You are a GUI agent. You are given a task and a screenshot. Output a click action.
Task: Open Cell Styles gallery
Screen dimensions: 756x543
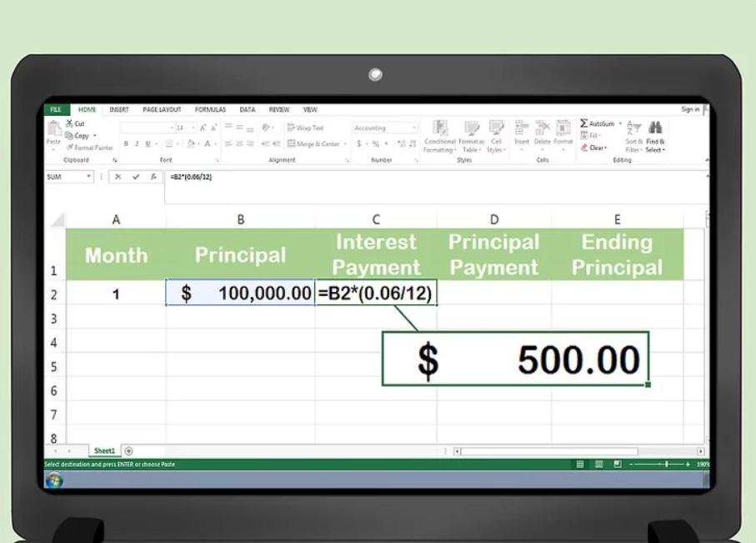click(496, 137)
